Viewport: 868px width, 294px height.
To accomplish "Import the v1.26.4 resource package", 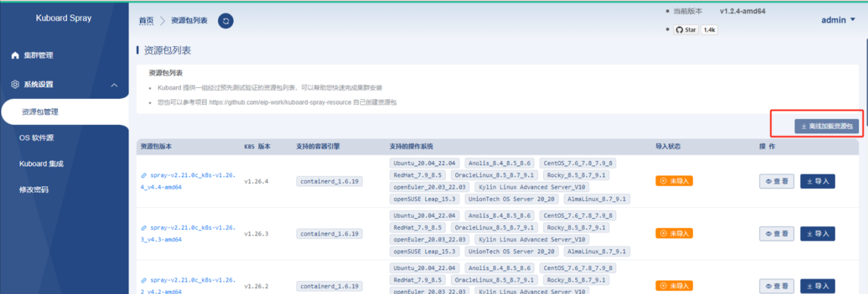I will coord(817,181).
